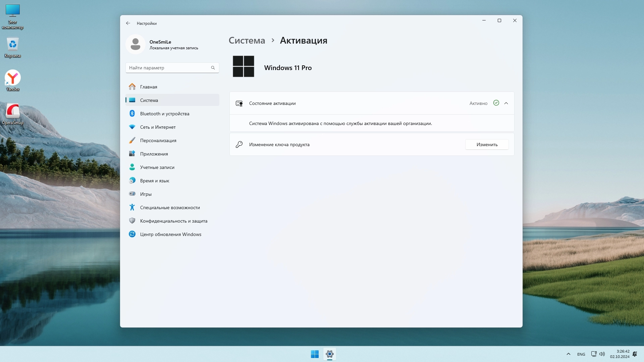644x362 pixels.
Task: Go to Personalization settings
Action: [158, 140]
